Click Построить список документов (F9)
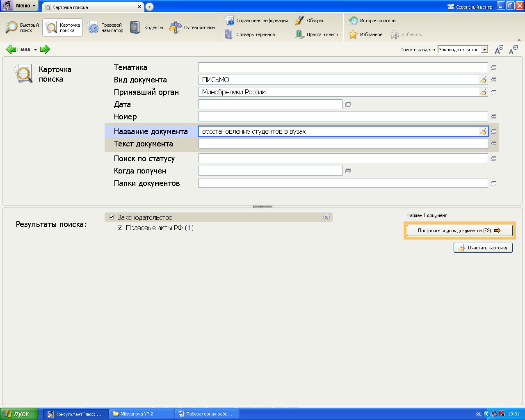This screenshot has height=420, width=525. (460, 231)
